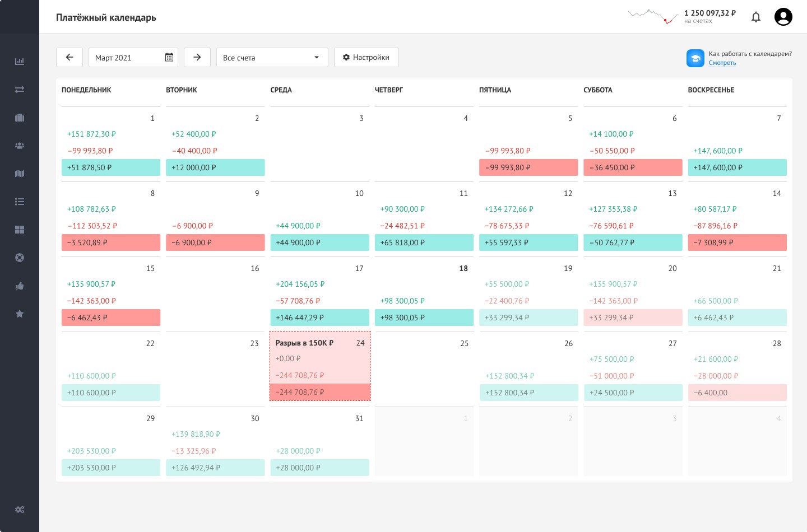Click the account balance sparkline chart
Screen dimensions: 807x532
click(653, 16)
